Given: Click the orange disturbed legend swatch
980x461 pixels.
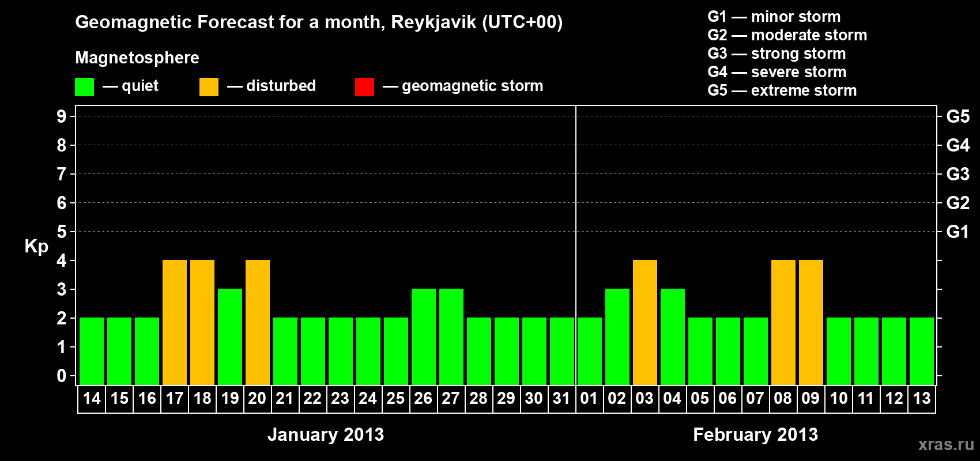Looking at the screenshot, I should (209, 87).
